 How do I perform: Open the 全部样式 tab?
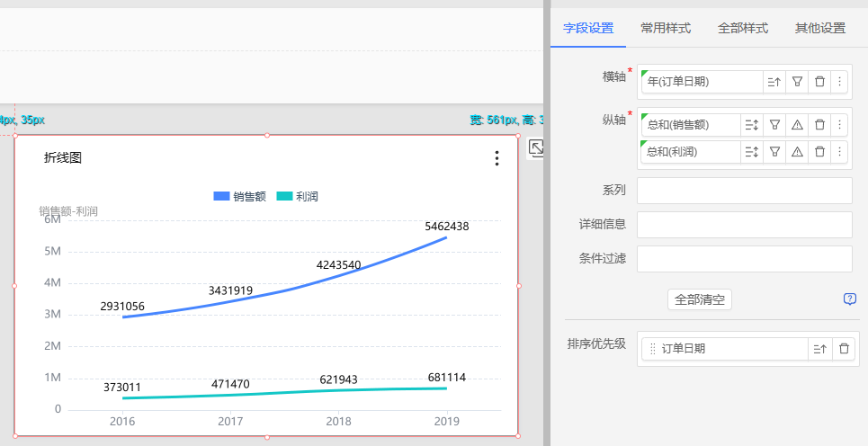coord(743,28)
